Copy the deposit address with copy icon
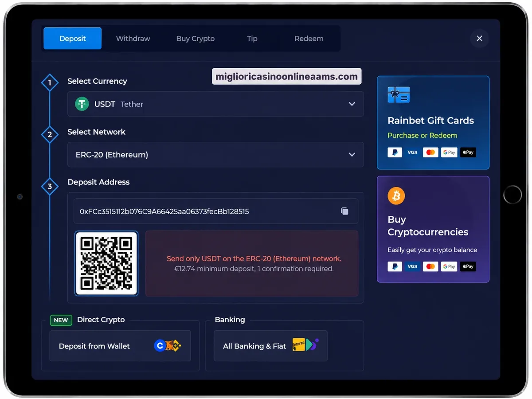This screenshot has width=532, height=399. [344, 211]
